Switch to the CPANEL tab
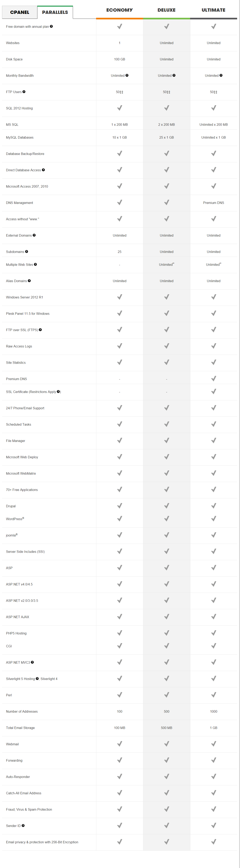Viewport: 240px width, 868px height. (x=20, y=12)
